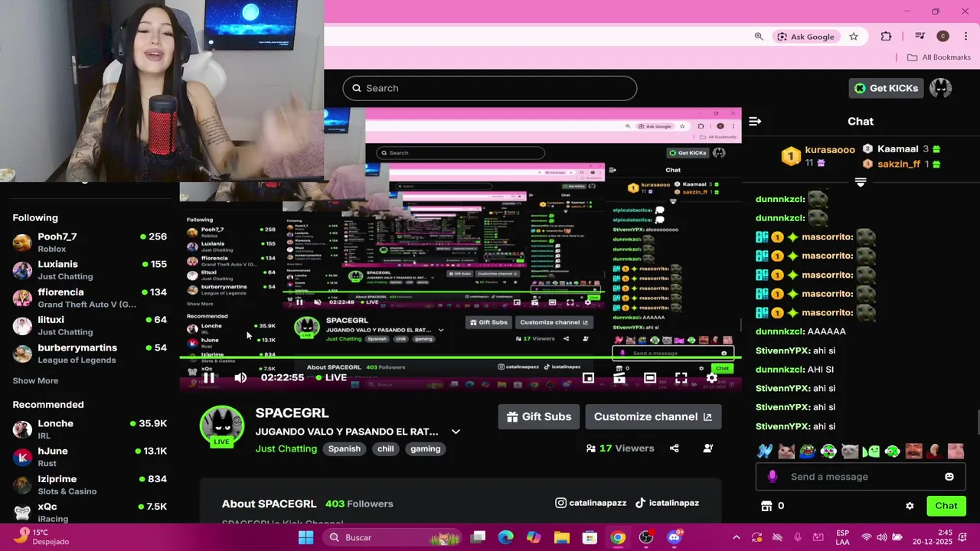Toggle theater mode on the player
Image resolution: width=980 pixels, height=551 pixels.
click(x=650, y=377)
